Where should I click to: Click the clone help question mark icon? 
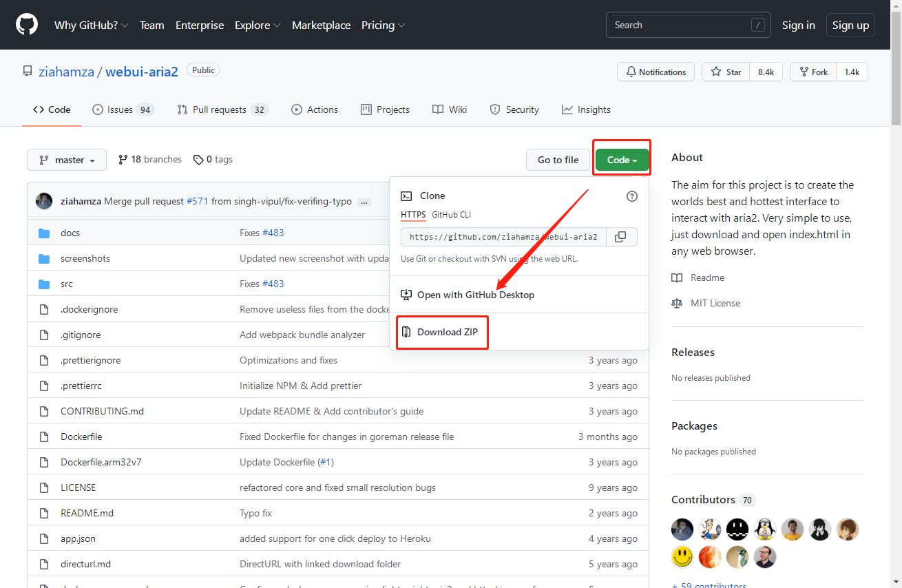(631, 196)
